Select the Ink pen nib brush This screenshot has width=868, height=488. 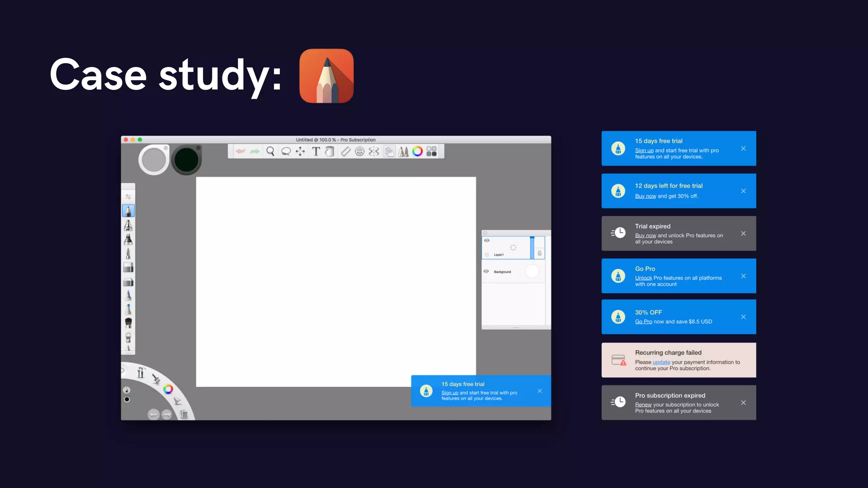tap(128, 253)
